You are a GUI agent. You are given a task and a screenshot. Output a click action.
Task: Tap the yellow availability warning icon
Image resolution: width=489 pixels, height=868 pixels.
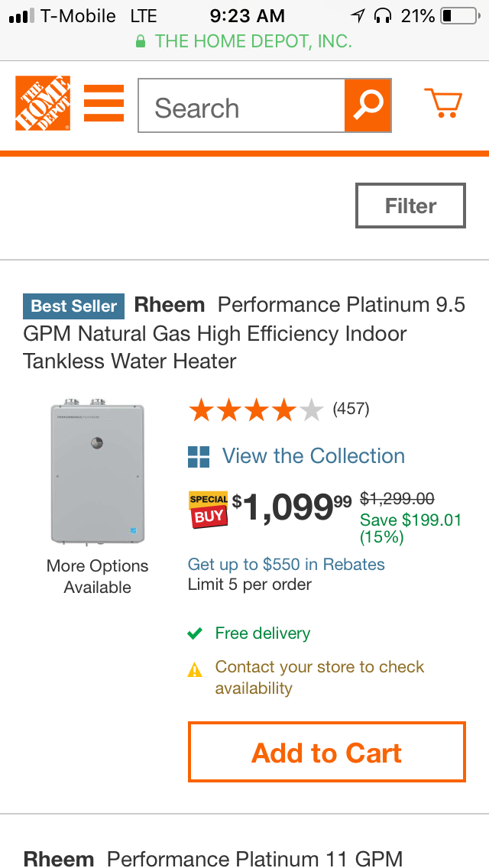click(196, 670)
